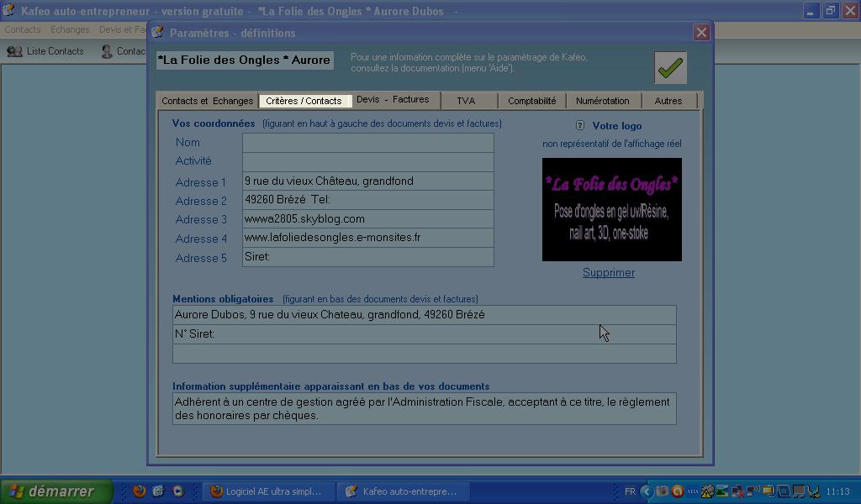Click the green checkmark validate button

pos(670,68)
